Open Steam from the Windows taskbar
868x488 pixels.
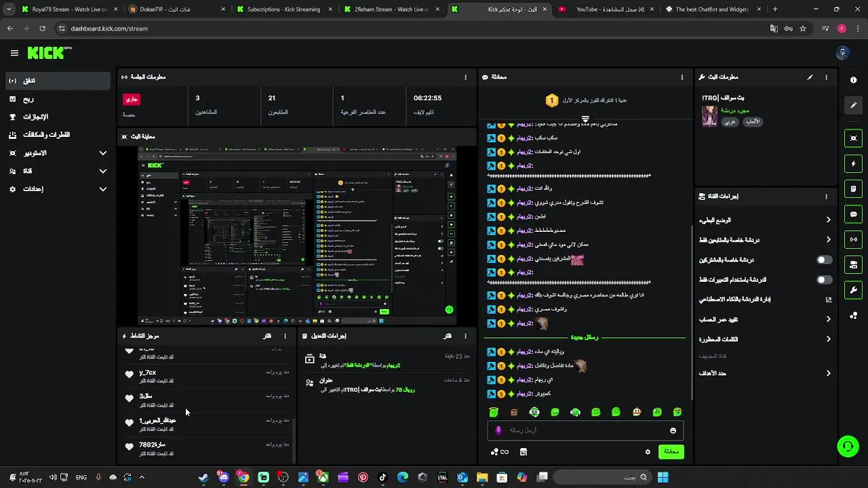(203, 477)
